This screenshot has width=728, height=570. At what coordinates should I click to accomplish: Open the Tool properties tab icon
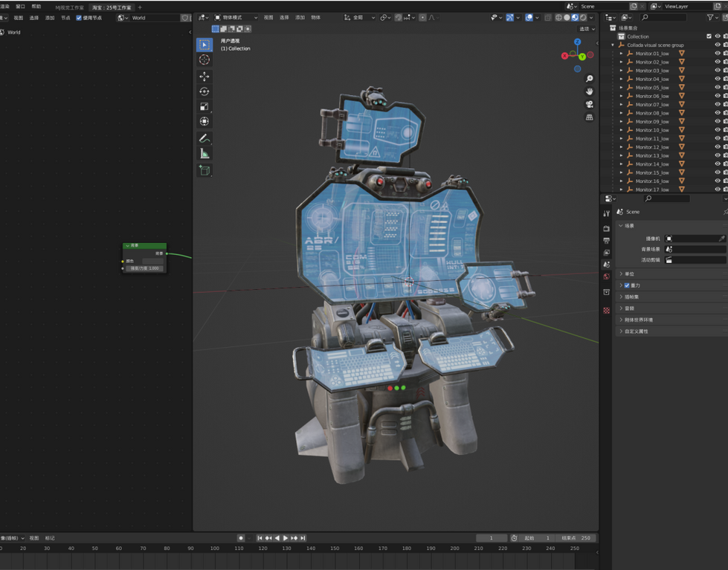click(606, 213)
